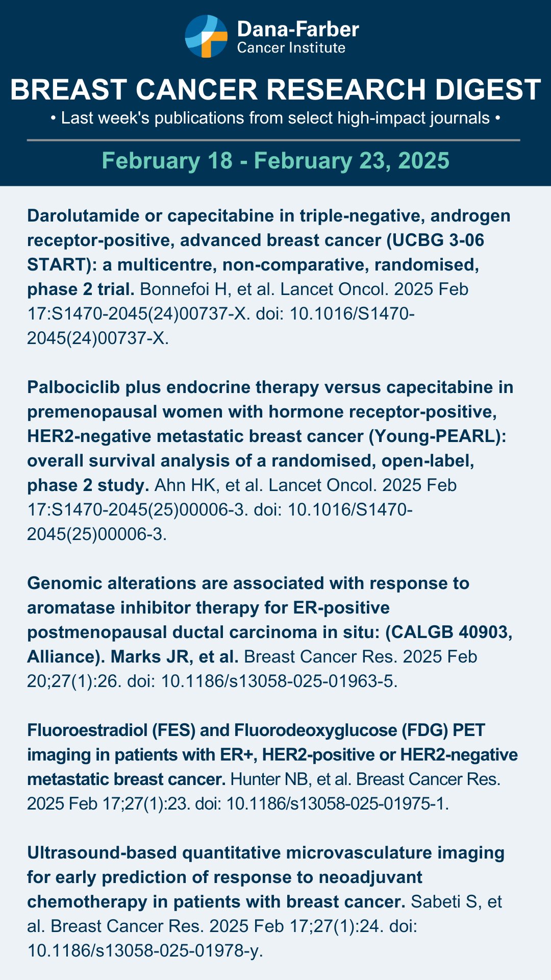This screenshot has height=980, width=551.
Task: Click the Breast Cancer Research Digest heading
Action: [275, 90]
